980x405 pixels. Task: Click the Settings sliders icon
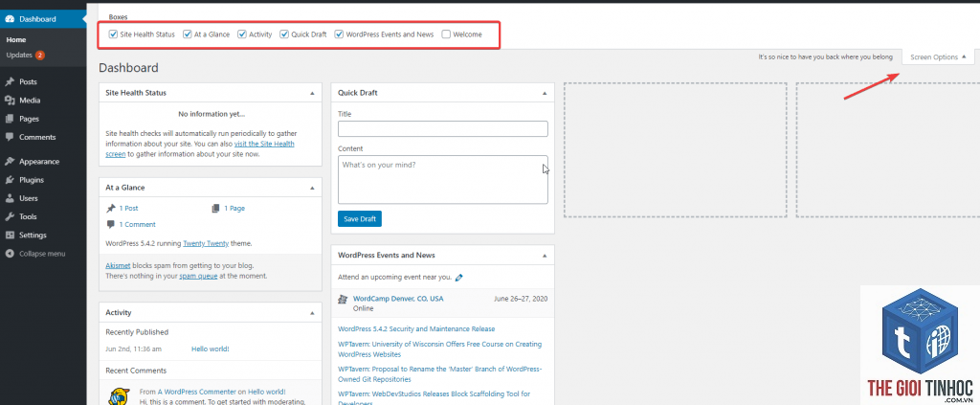coord(10,235)
